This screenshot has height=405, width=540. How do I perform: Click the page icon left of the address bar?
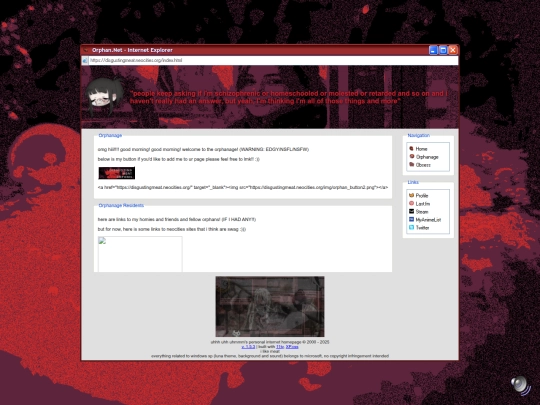click(85, 60)
